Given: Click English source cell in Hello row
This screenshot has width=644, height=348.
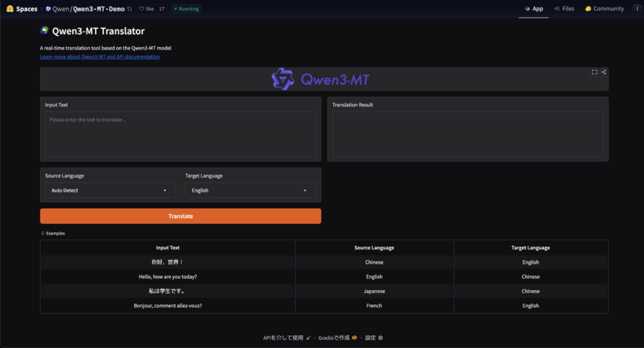Looking at the screenshot, I should point(374,276).
